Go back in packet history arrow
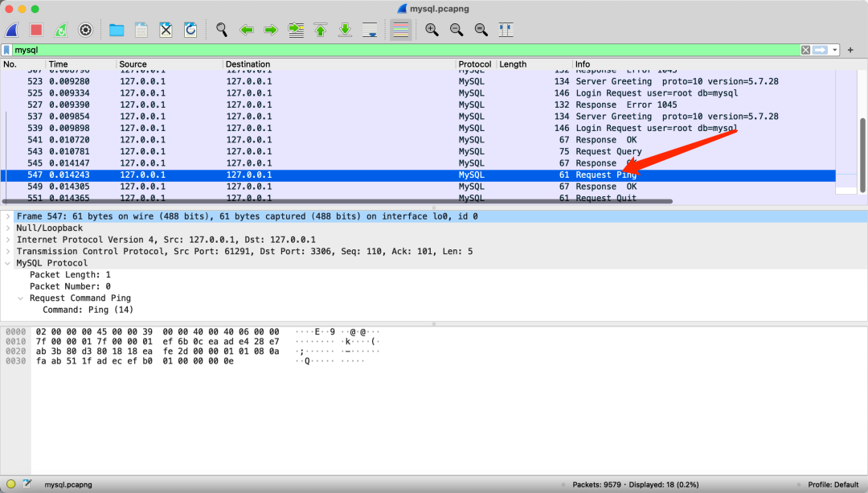 (247, 30)
